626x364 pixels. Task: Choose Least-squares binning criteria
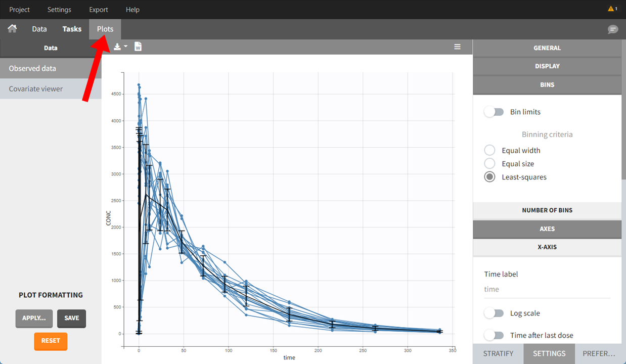pos(489,177)
